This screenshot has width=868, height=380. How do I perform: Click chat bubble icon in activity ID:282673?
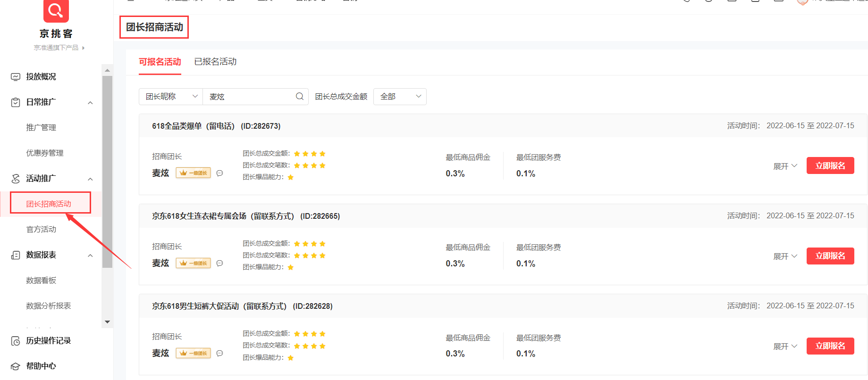(x=219, y=173)
